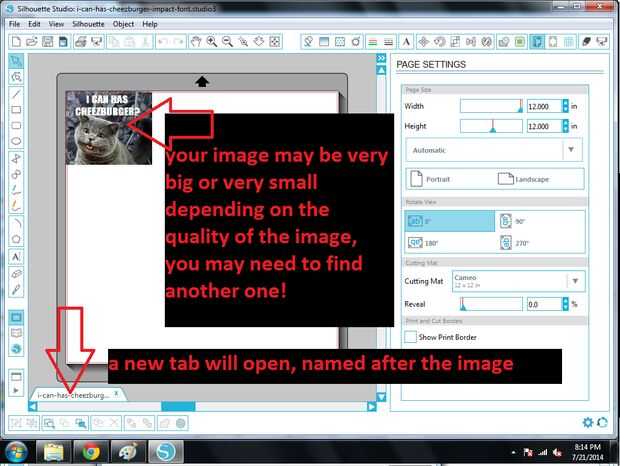Click the vertical scrollbar down arrow of the canvas
The width and height of the screenshot is (620, 466).
click(381, 397)
